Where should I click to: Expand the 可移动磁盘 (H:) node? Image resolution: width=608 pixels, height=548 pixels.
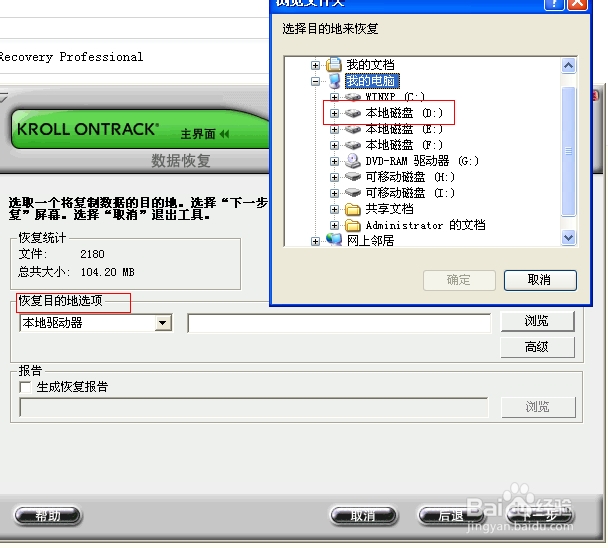point(334,177)
